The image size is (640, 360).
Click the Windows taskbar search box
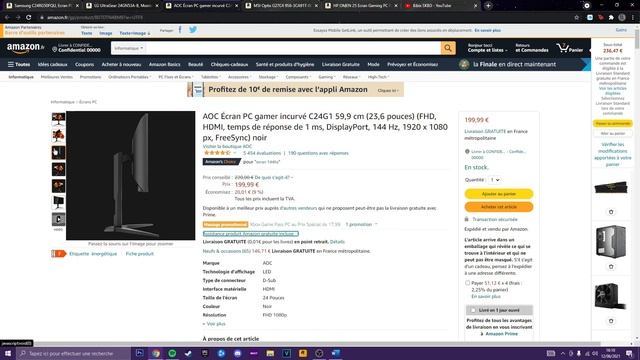point(73,353)
